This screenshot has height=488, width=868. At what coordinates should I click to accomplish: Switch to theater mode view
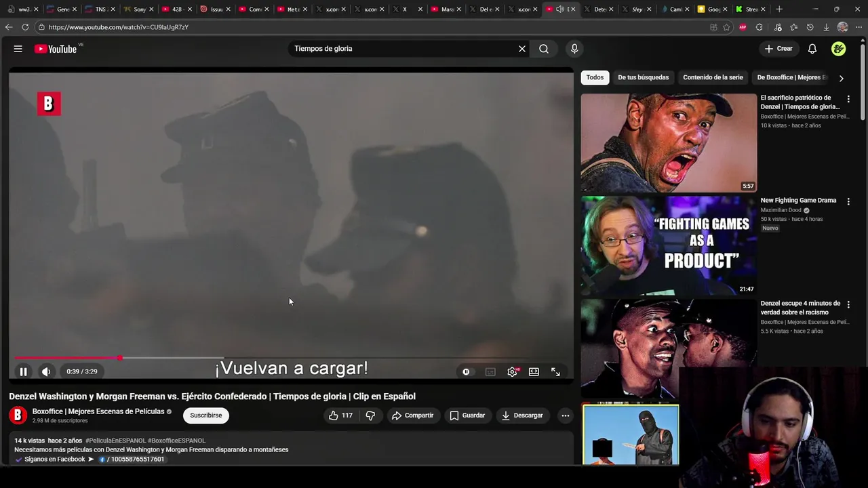point(534,371)
